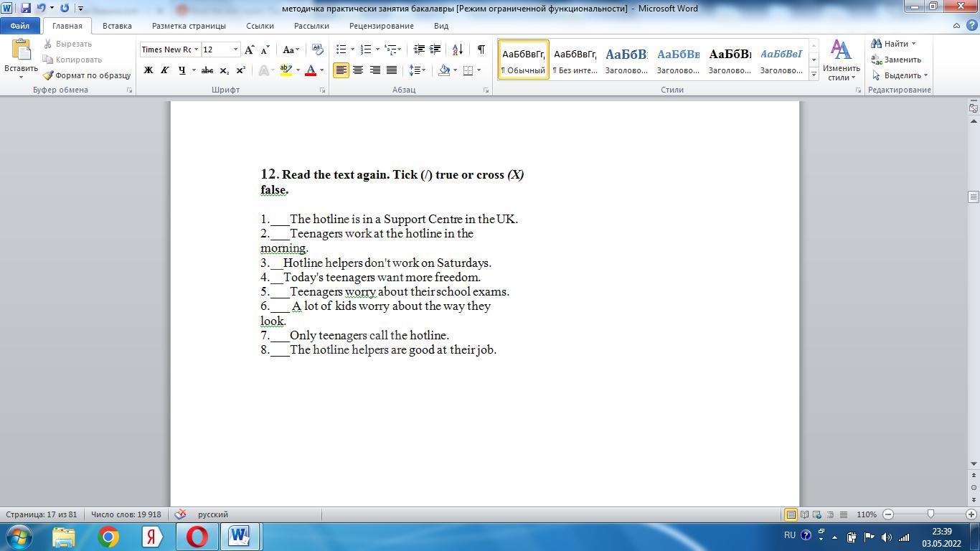Screen dimensions: 980x551
Task: Toggle bold formatting
Action: tap(149, 70)
